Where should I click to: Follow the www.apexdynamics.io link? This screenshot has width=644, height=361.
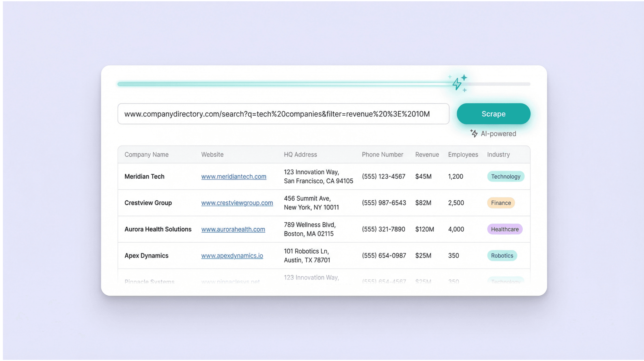click(x=232, y=255)
